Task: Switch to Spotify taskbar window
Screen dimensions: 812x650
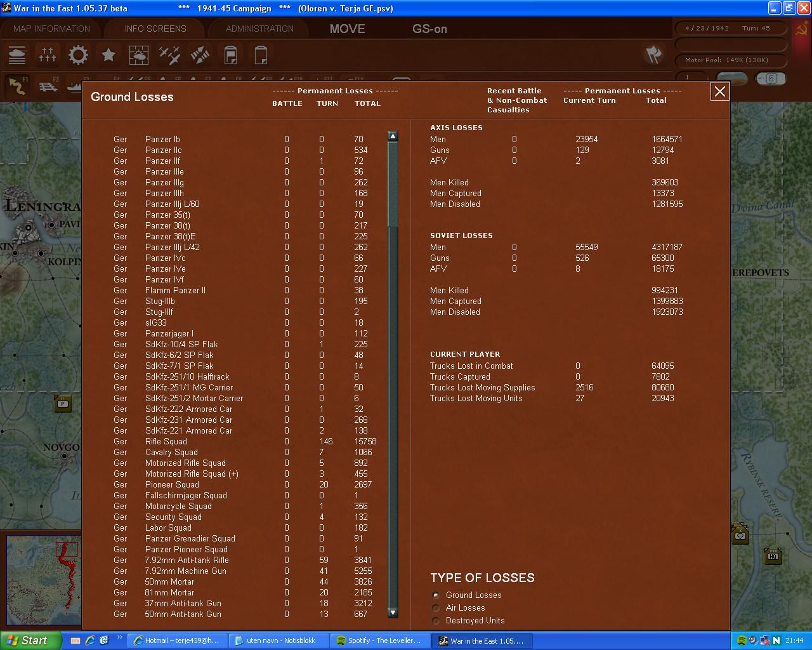Action: [x=379, y=640]
